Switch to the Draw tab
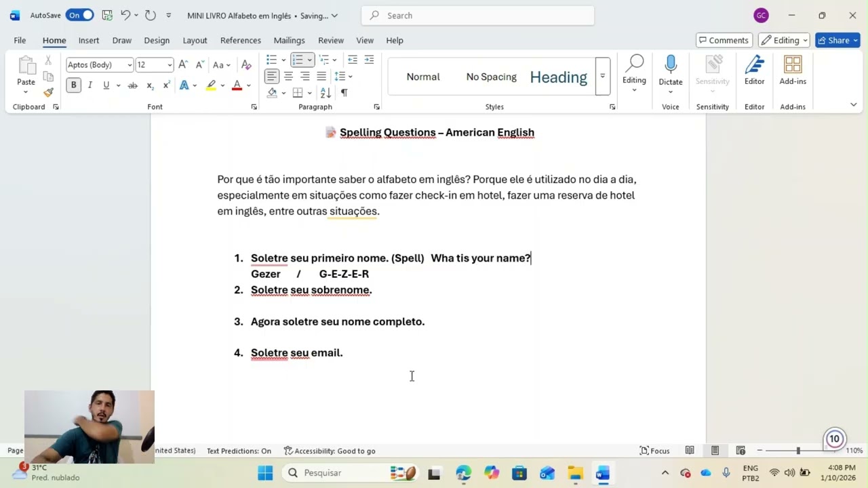868x488 pixels. pyautogui.click(x=122, y=40)
